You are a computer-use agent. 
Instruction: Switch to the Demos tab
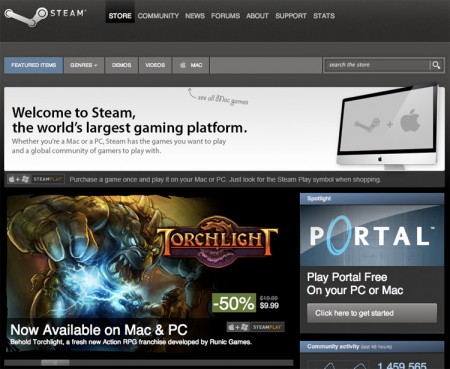pos(121,65)
